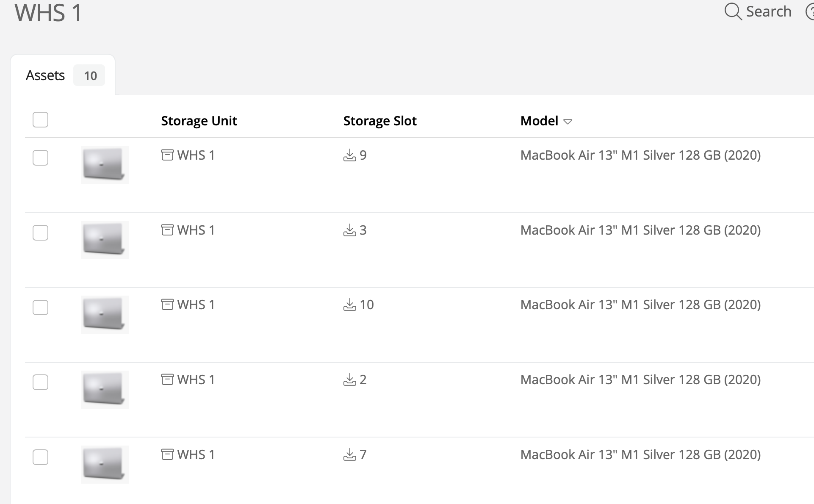814x504 pixels.
Task: Click the Storage Slot column header
Action: pyautogui.click(x=380, y=121)
